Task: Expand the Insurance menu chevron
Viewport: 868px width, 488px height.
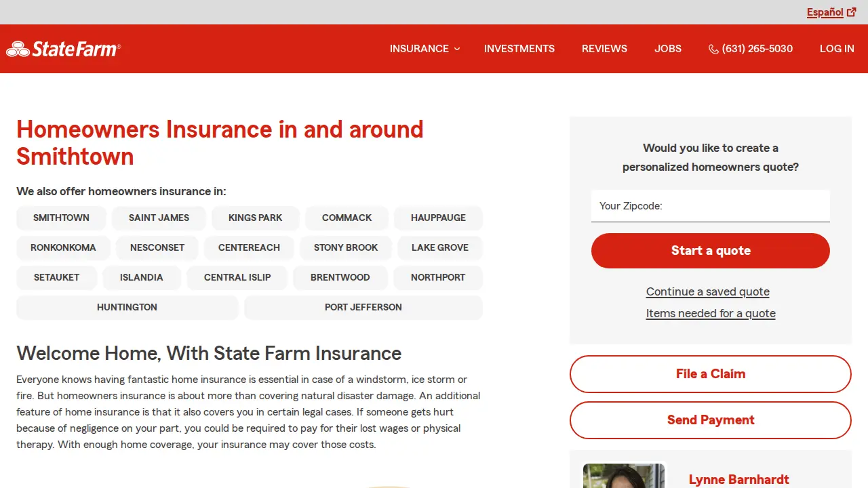Action: click(457, 49)
